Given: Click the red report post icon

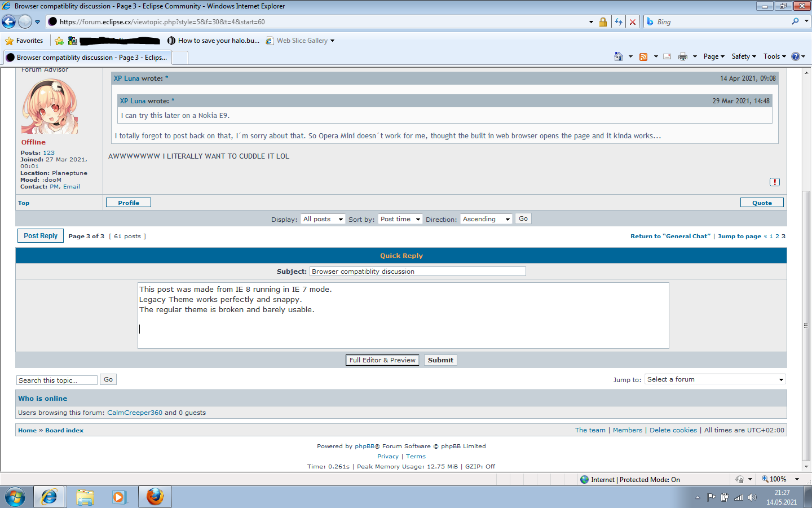Looking at the screenshot, I should 775,182.
